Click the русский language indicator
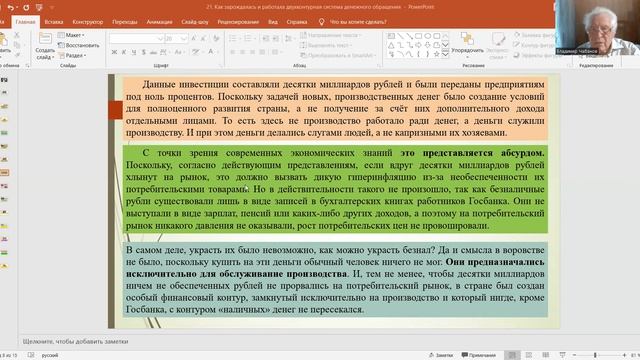 (x=50, y=355)
